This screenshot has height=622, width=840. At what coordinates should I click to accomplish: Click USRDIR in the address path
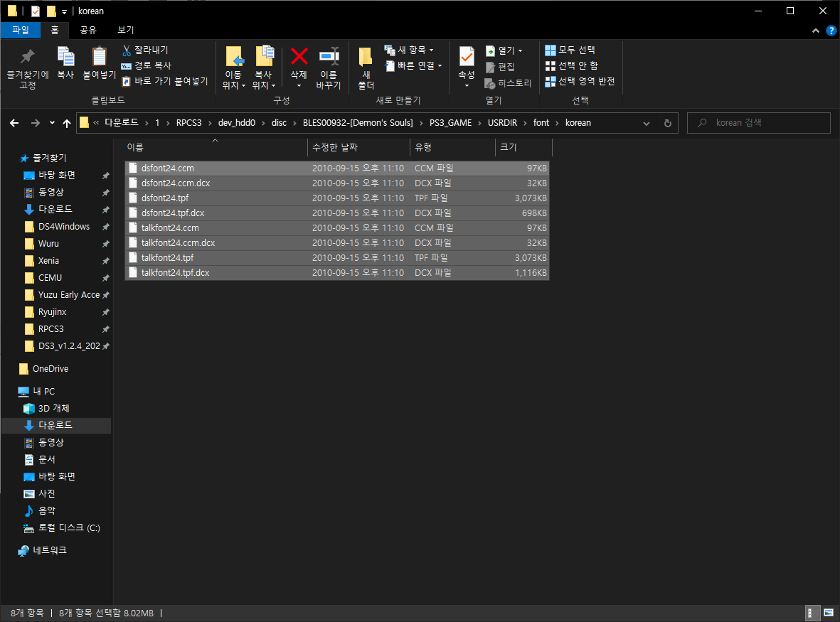(x=502, y=122)
